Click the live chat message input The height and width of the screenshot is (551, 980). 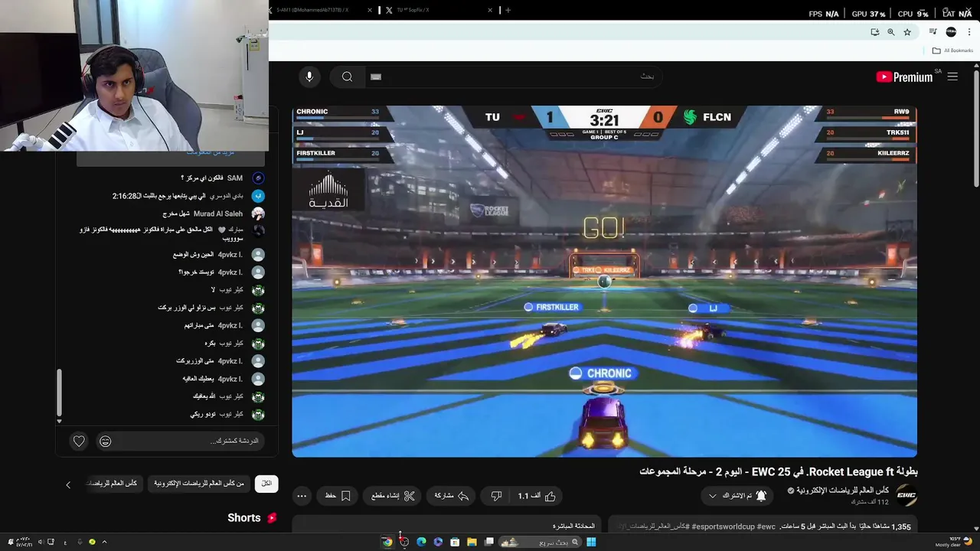click(191, 441)
